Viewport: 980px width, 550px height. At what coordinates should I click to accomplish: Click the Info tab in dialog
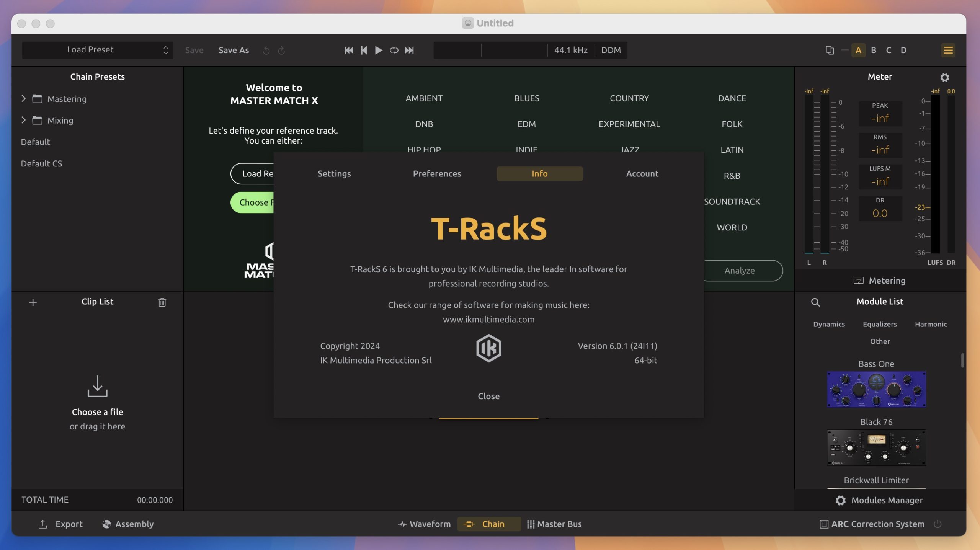click(540, 173)
